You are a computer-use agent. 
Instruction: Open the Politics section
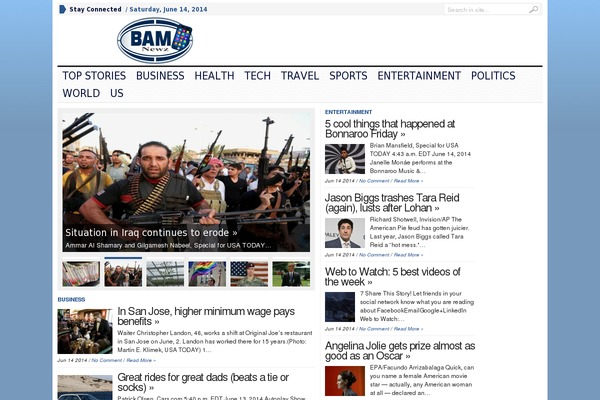[x=493, y=76]
